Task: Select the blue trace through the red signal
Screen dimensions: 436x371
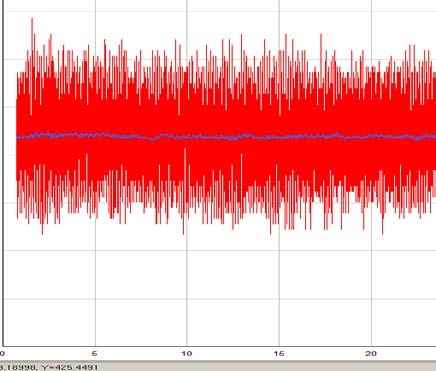Action: pos(227,137)
